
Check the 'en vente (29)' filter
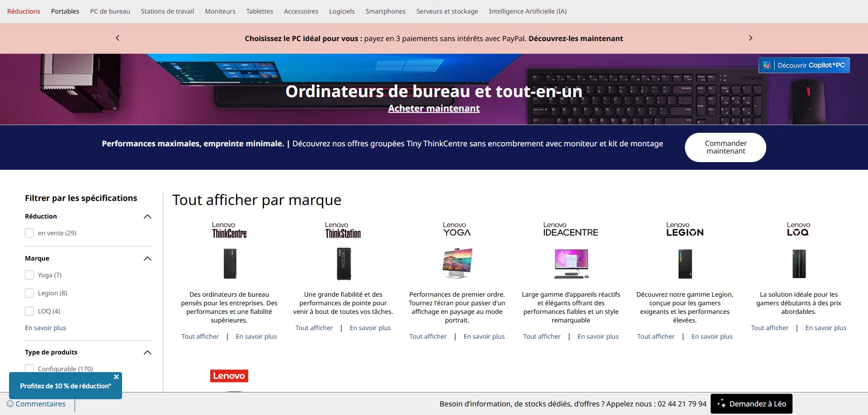(29, 233)
